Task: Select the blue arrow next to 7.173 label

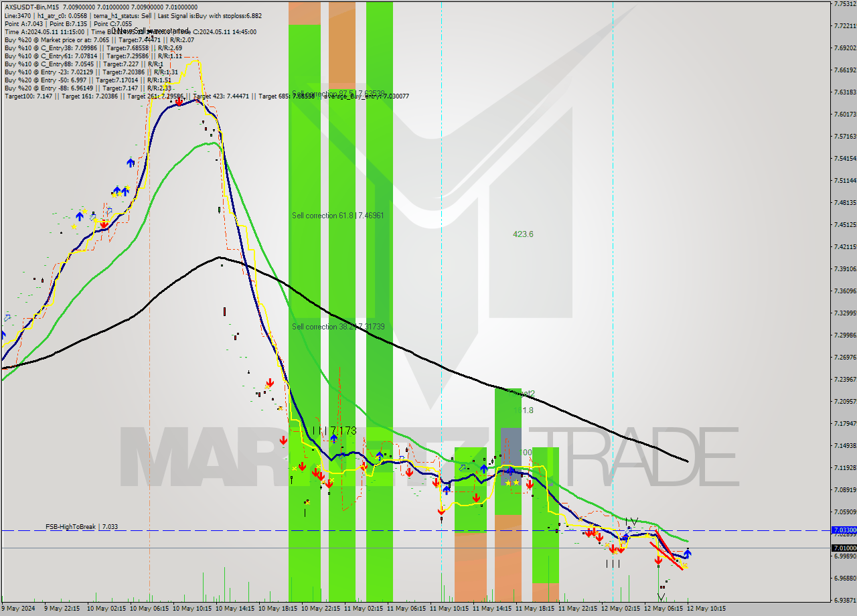Action: (x=333, y=439)
